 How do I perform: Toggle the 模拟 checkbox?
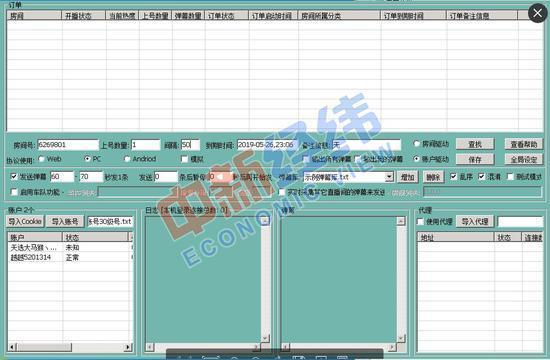point(185,159)
